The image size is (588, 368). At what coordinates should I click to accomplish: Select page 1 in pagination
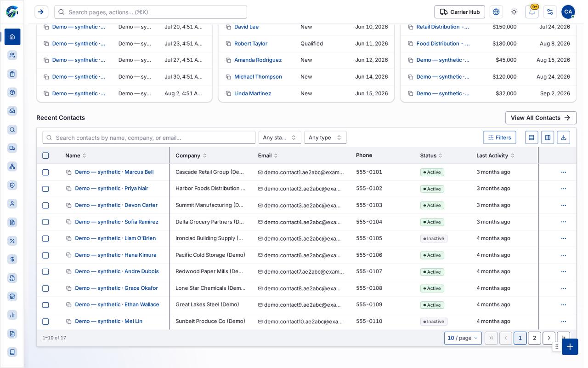pos(520,338)
